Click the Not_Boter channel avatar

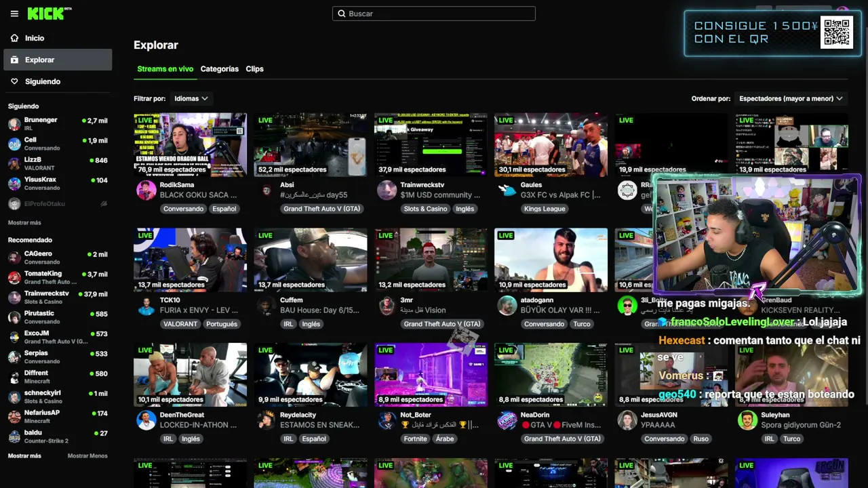point(387,420)
